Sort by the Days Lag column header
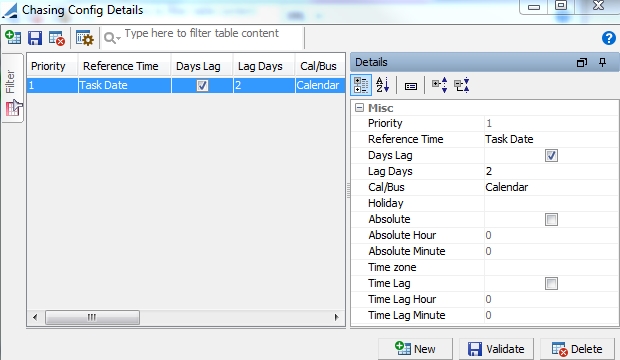620x360 pixels. click(202, 66)
